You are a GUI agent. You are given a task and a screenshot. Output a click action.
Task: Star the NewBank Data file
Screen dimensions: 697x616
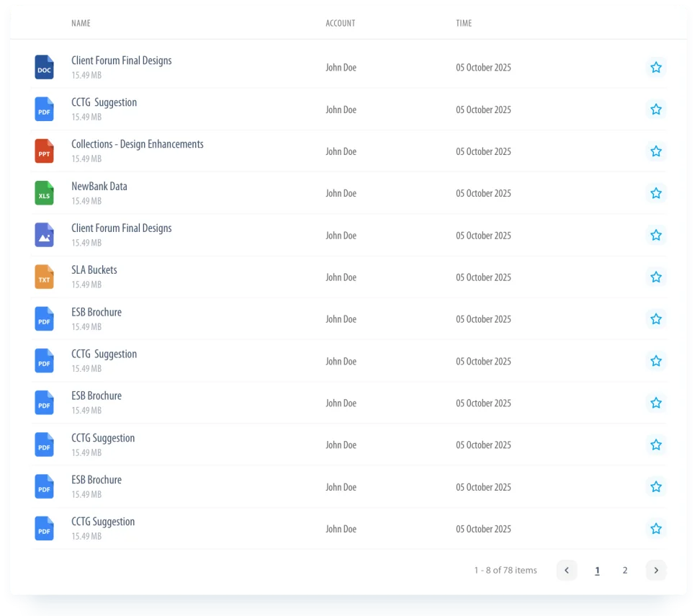pyautogui.click(x=655, y=193)
